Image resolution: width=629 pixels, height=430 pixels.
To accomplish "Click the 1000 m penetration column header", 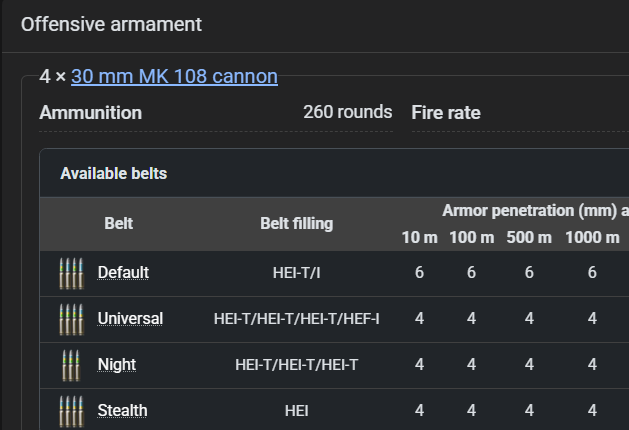I will coord(592,237).
